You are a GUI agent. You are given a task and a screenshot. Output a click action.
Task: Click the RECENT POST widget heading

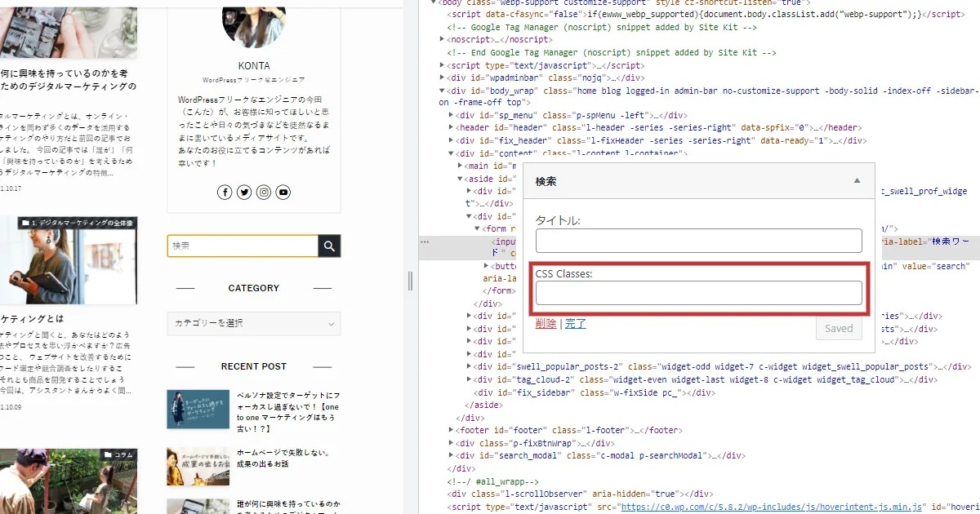tap(254, 366)
